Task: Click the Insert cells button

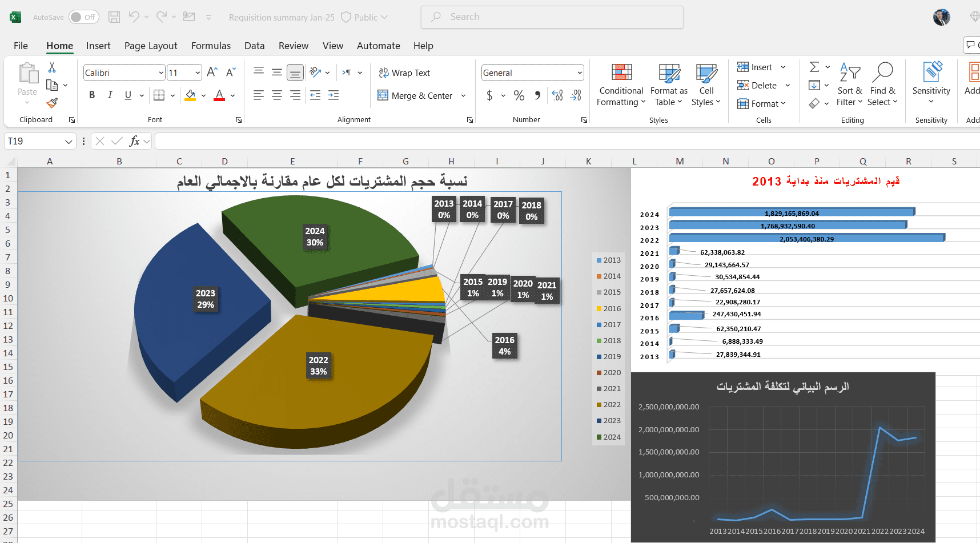Action: point(755,67)
